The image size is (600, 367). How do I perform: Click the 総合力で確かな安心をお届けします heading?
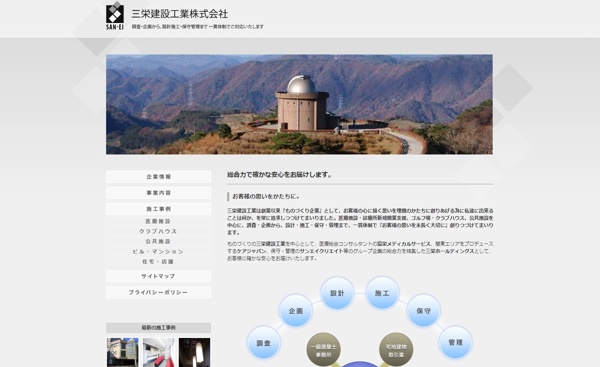point(279,175)
